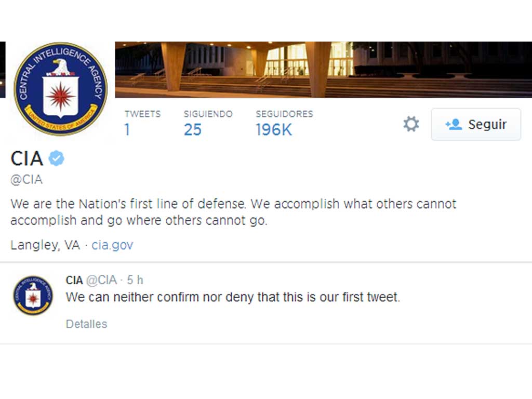This screenshot has height=399, width=532.
Task: Open the Seguidores tab showing 196K
Action: click(284, 123)
